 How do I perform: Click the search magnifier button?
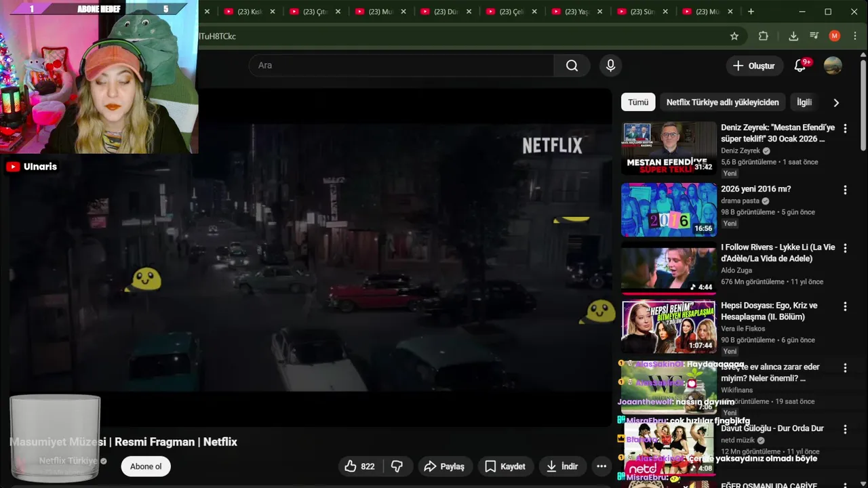tap(572, 66)
